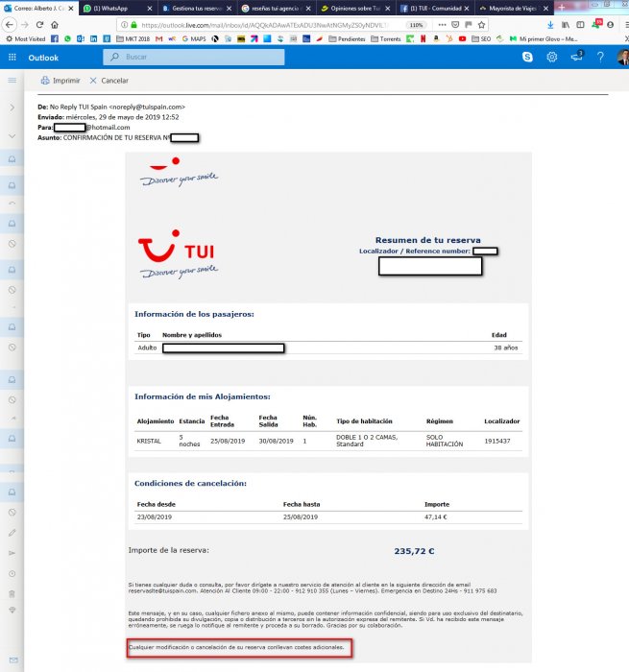Switch to the Mayorista de Viajes tab
The width and height of the screenshot is (629, 672).
click(514, 8)
